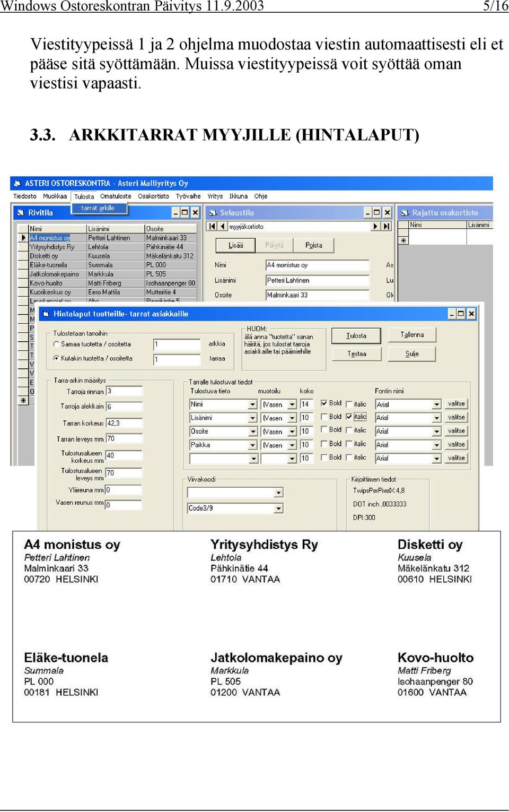
Task: Open the Arial font dropdown for Nimi row
Action: tap(437, 404)
